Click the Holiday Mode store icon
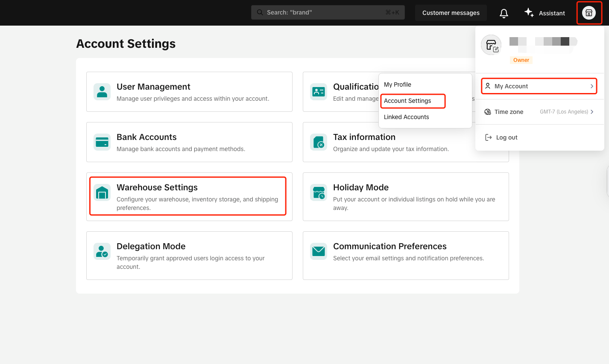 pyautogui.click(x=319, y=193)
